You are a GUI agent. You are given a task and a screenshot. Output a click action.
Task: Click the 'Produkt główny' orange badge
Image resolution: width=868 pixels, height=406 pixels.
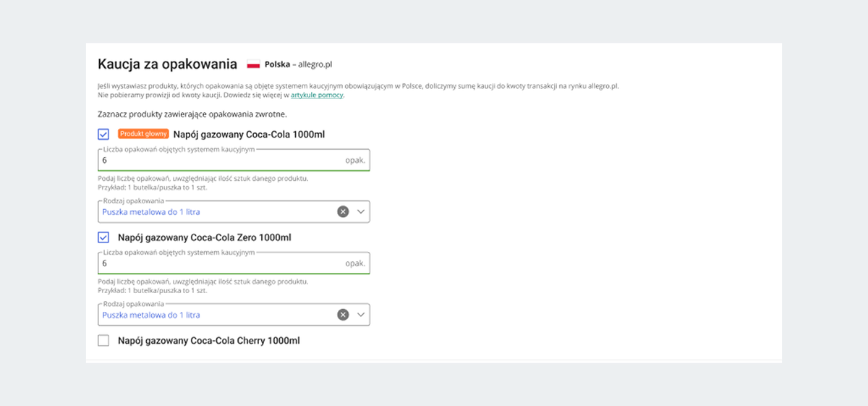(x=143, y=134)
